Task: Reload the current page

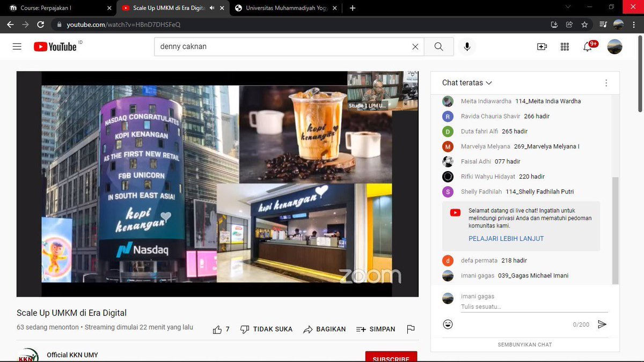Action: (x=40, y=25)
